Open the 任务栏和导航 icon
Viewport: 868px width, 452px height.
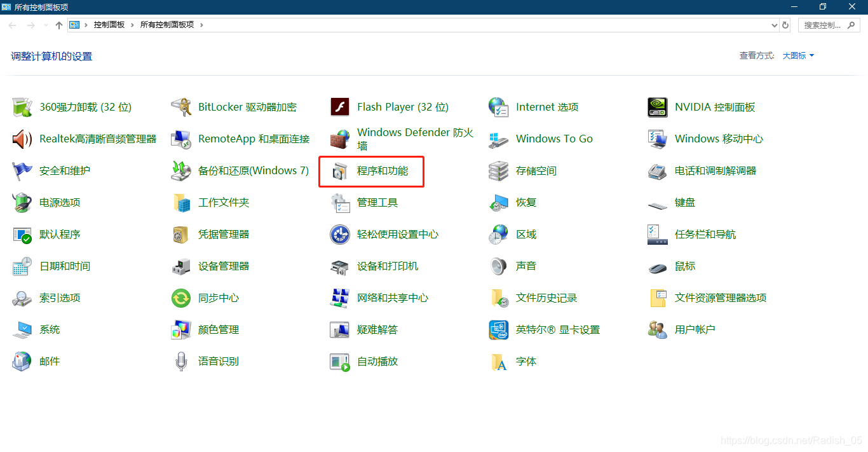pyautogui.click(x=658, y=235)
